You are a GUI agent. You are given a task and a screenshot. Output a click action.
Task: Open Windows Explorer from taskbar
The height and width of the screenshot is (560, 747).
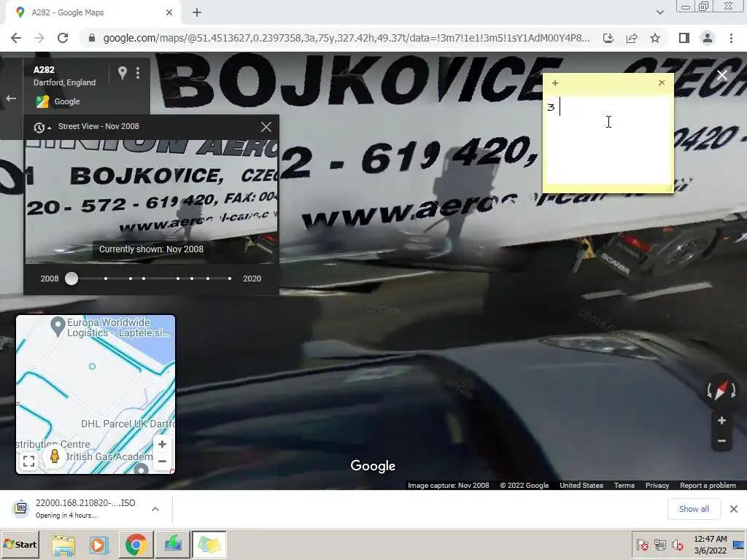pyautogui.click(x=63, y=545)
